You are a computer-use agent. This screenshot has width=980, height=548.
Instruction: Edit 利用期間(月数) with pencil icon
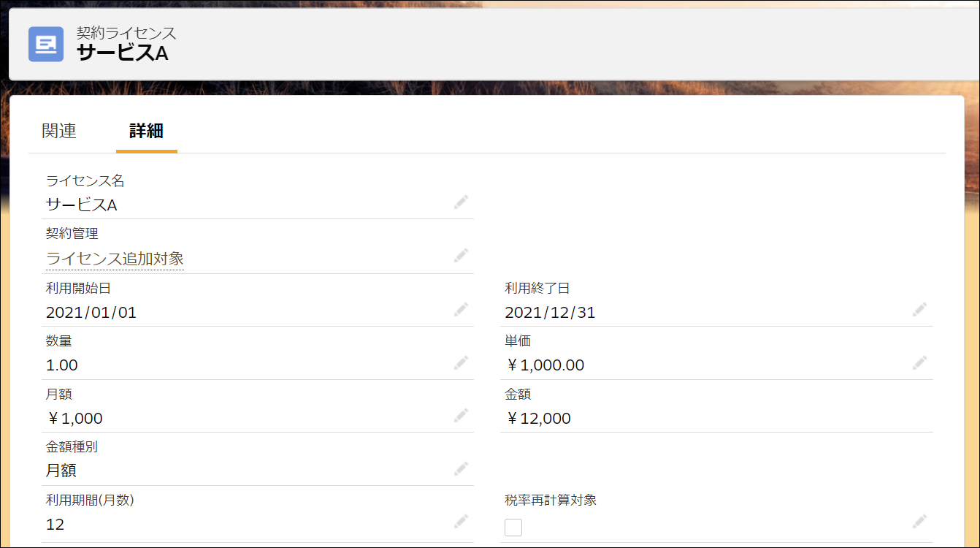coord(461,522)
